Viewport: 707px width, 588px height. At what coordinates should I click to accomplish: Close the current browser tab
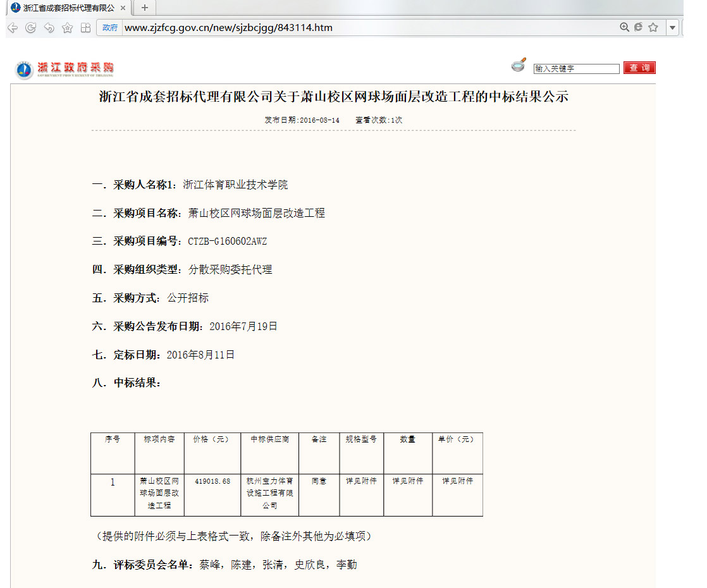[x=123, y=8]
